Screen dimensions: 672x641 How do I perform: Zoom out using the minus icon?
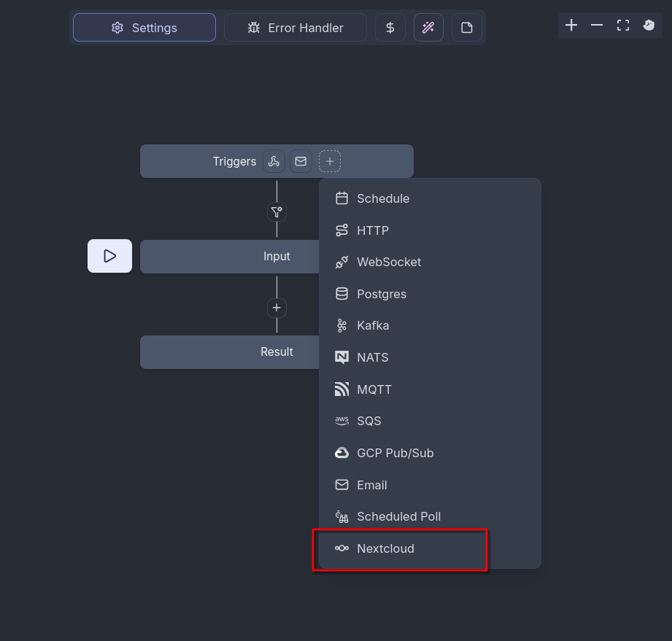click(597, 25)
